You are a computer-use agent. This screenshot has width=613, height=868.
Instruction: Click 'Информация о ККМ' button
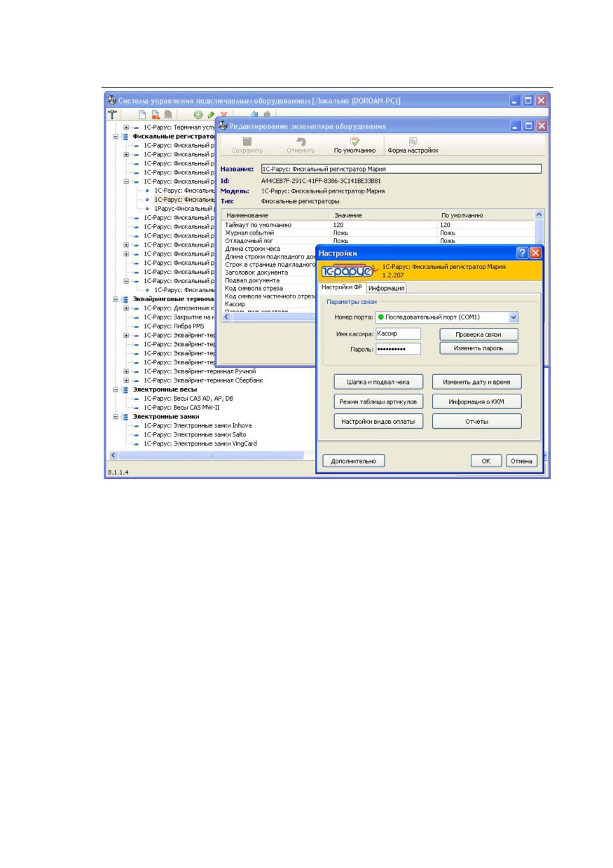click(476, 401)
